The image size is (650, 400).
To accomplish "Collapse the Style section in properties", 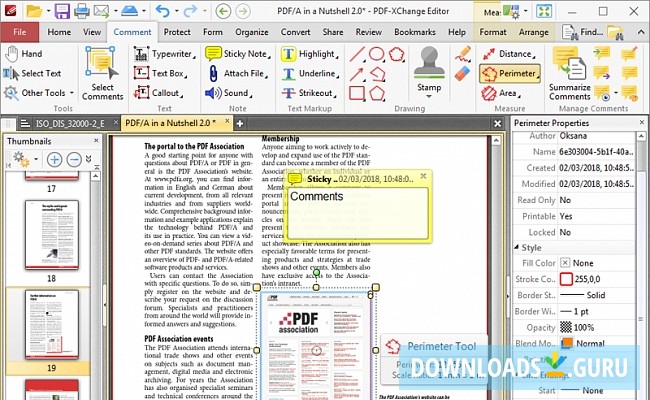I will tap(517, 247).
